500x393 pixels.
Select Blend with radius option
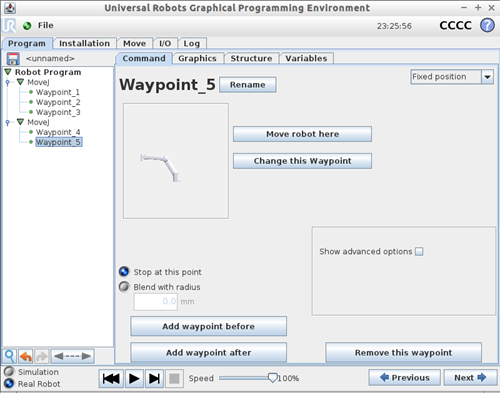[x=124, y=287]
